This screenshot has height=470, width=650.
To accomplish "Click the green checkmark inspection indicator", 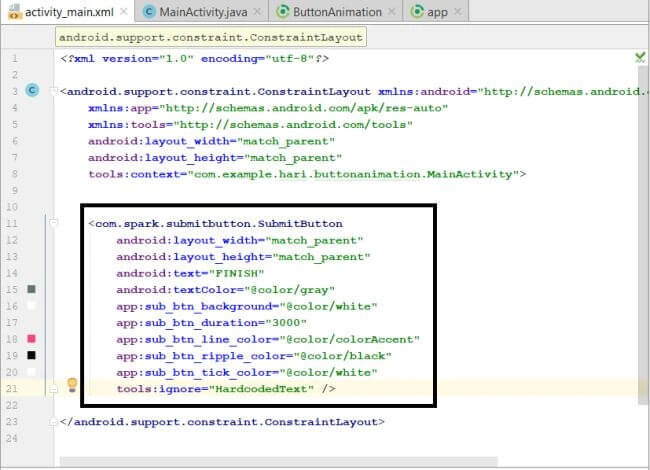I will [x=640, y=57].
